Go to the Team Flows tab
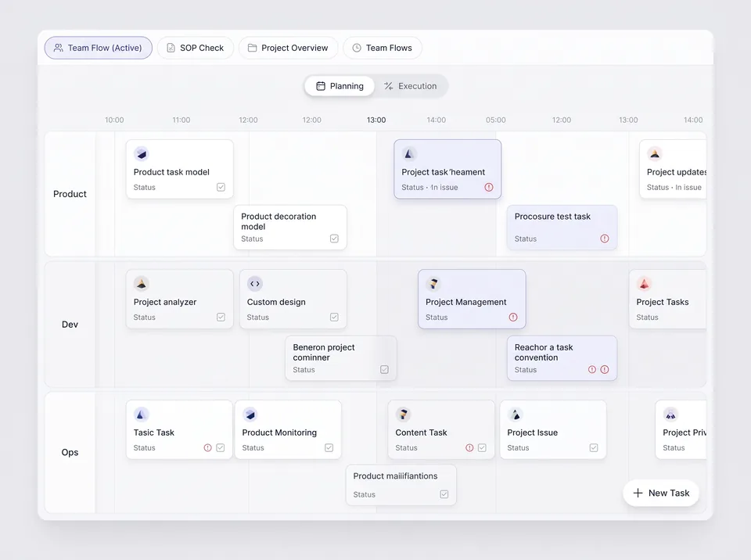This screenshot has width=751, height=560. [x=383, y=48]
